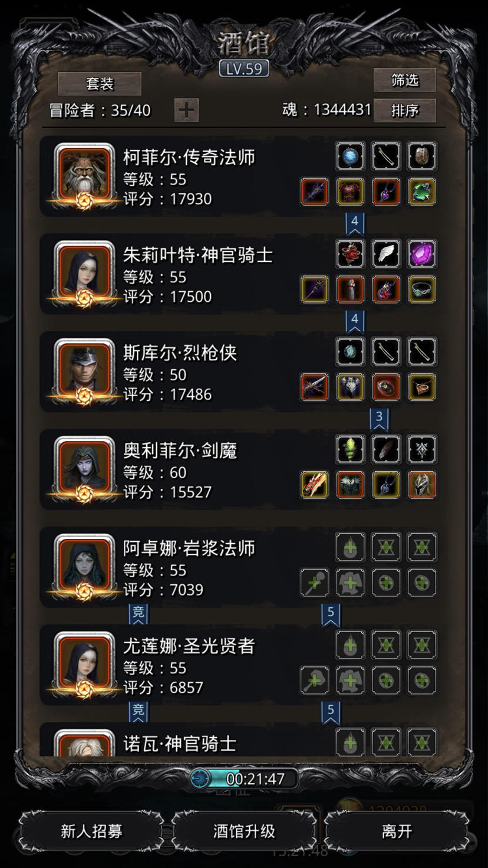Click the 竞 tag under 阿卓娜
Viewport: 488px width, 868px height.
pyautogui.click(x=139, y=613)
